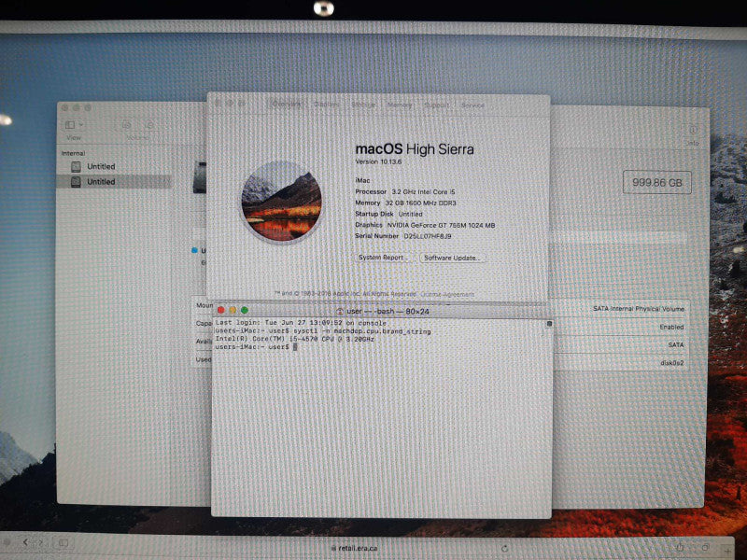Click the macOS High Sierra logo image
This screenshot has width=747, height=560.
pos(281,201)
